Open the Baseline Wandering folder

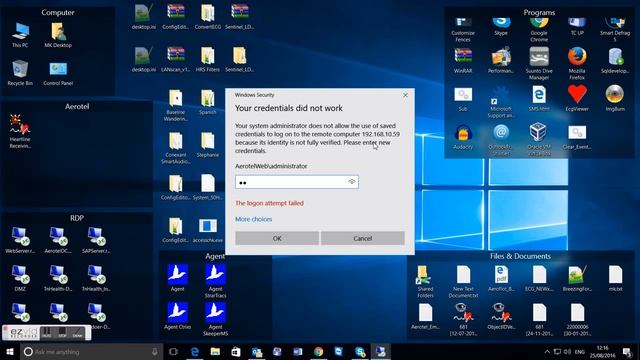176,106
